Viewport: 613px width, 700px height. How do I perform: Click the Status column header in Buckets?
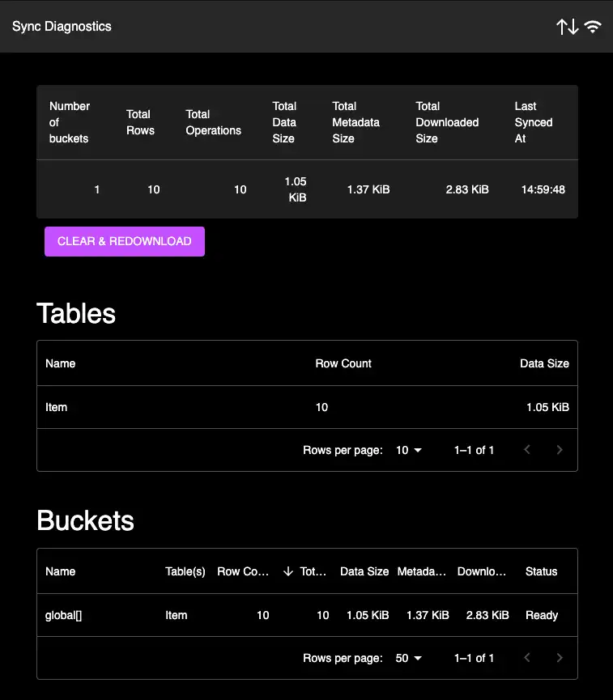pyautogui.click(x=541, y=571)
